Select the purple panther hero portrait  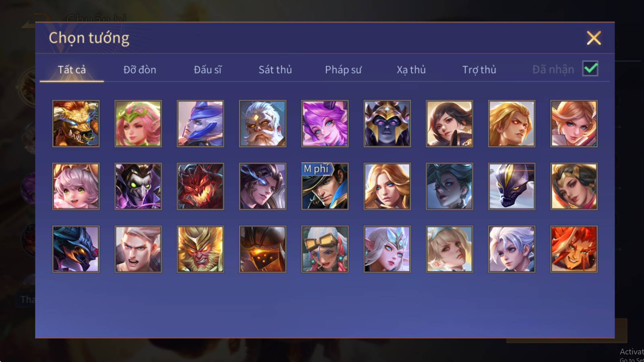[x=512, y=186]
